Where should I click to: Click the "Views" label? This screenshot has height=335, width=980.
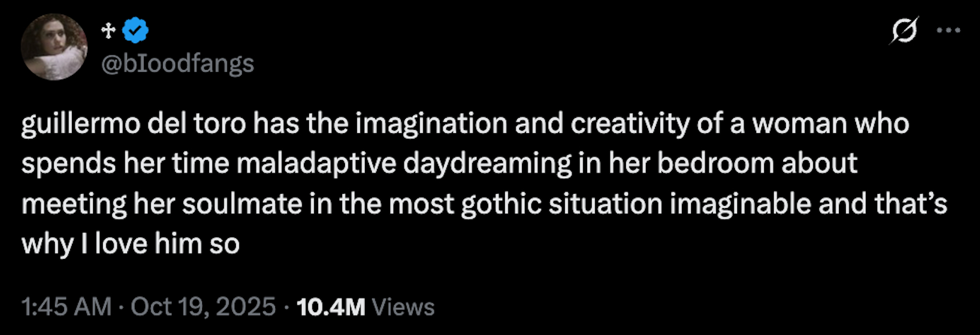click(403, 307)
